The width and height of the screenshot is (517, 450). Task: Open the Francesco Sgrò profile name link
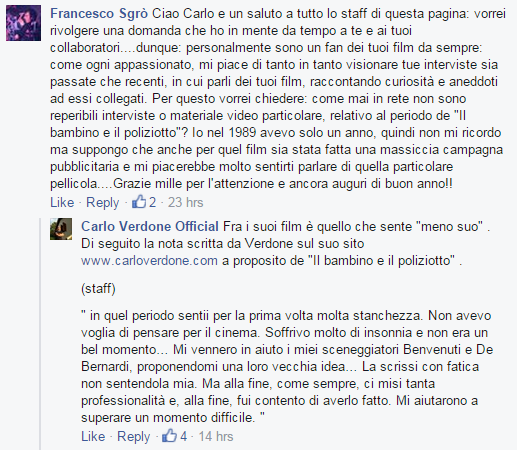[x=99, y=14]
